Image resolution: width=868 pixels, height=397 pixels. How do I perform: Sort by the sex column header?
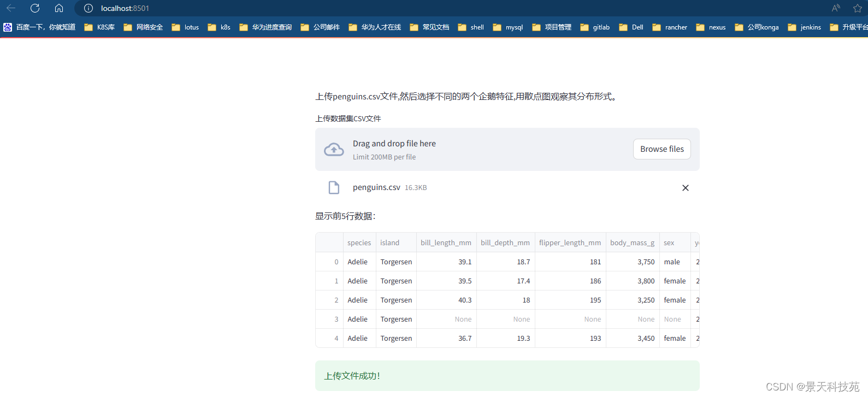pos(675,242)
